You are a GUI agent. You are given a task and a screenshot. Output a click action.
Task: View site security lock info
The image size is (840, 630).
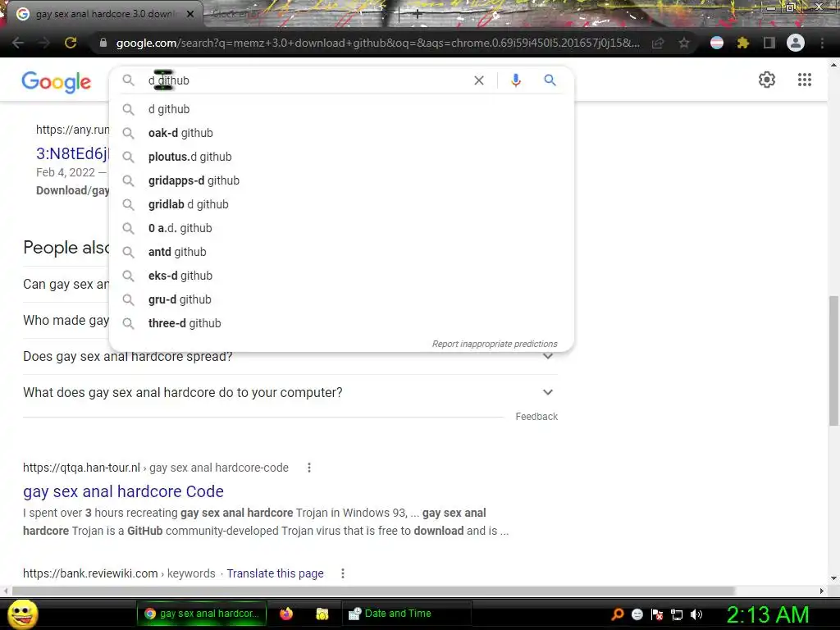point(103,43)
